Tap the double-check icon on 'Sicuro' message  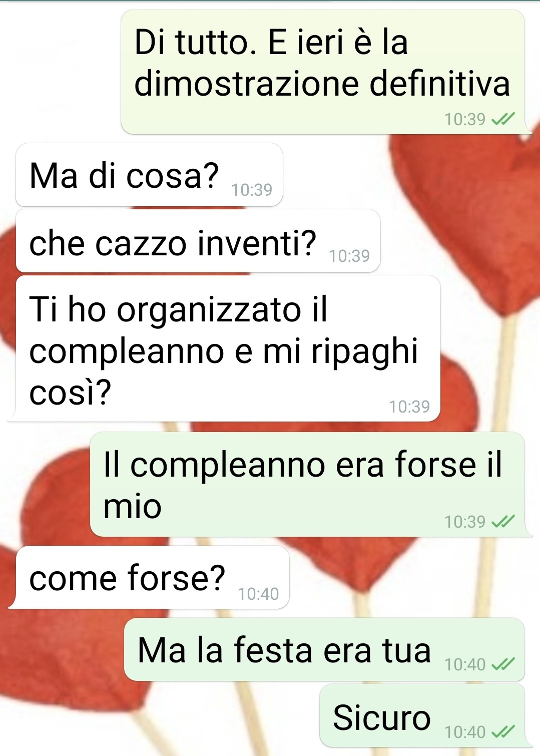503,732
